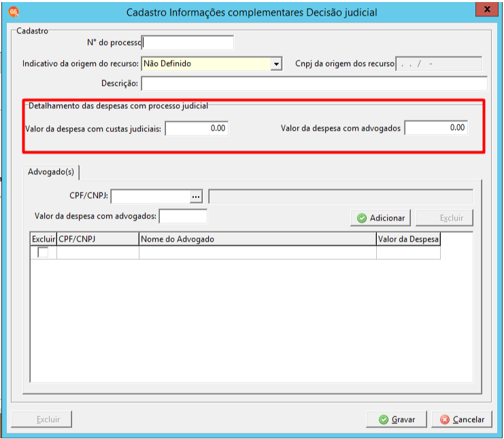
Task: Click the Nome do Advogado column header
Action: [x=258, y=239]
